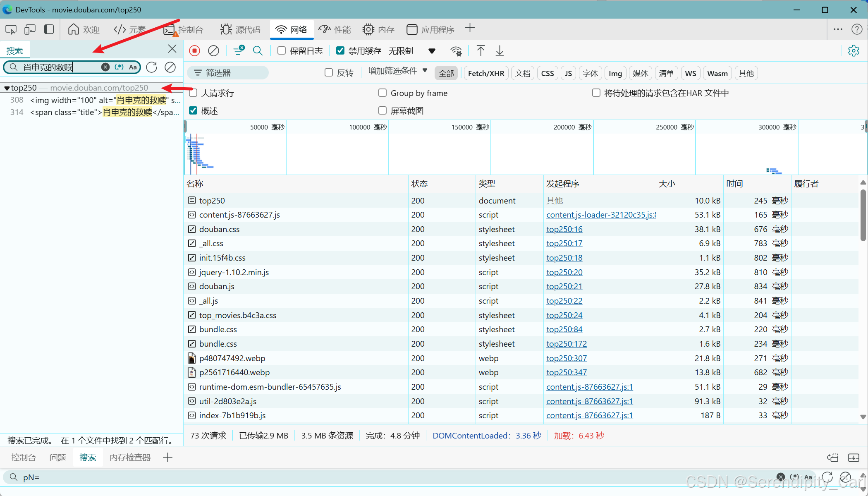This screenshot has width=868, height=496.
Task: Open network conditions wifi-gear icon
Action: tap(456, 51)
